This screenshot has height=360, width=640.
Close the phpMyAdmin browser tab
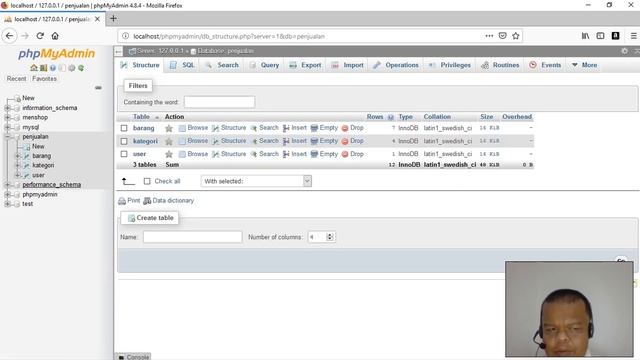tap(97, 19)
